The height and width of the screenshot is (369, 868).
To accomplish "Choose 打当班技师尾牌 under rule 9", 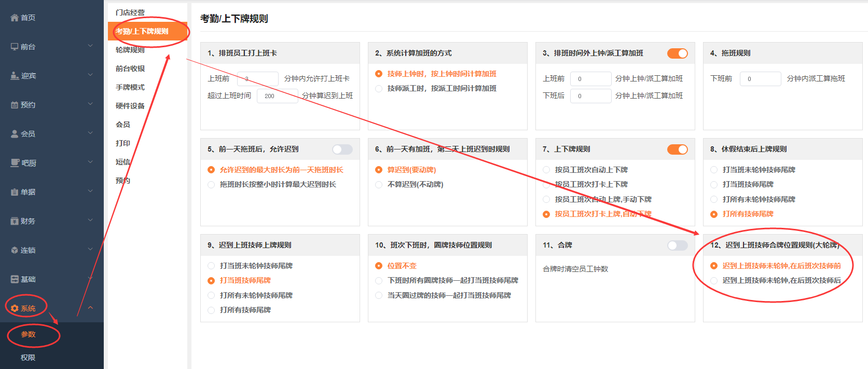I will [239, 280].
